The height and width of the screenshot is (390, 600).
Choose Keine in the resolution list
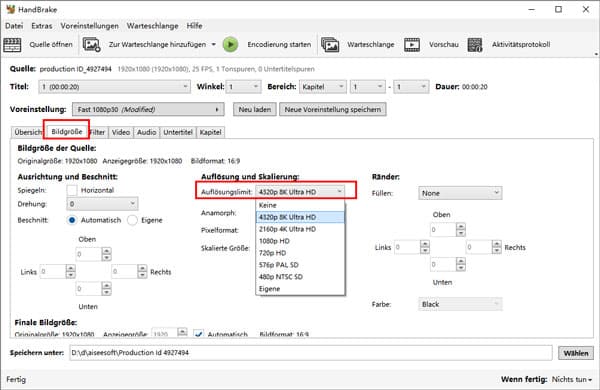[300, 206]
